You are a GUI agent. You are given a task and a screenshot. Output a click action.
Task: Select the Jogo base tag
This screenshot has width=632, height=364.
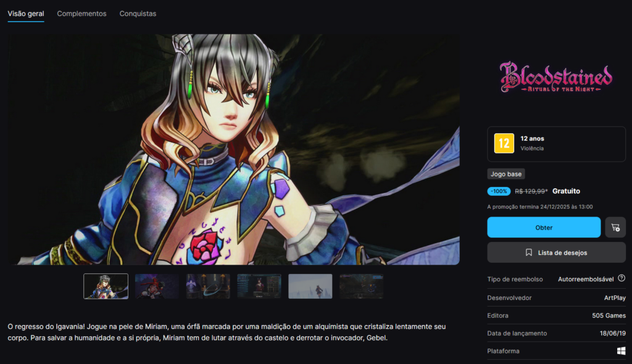tap(506, 173)
